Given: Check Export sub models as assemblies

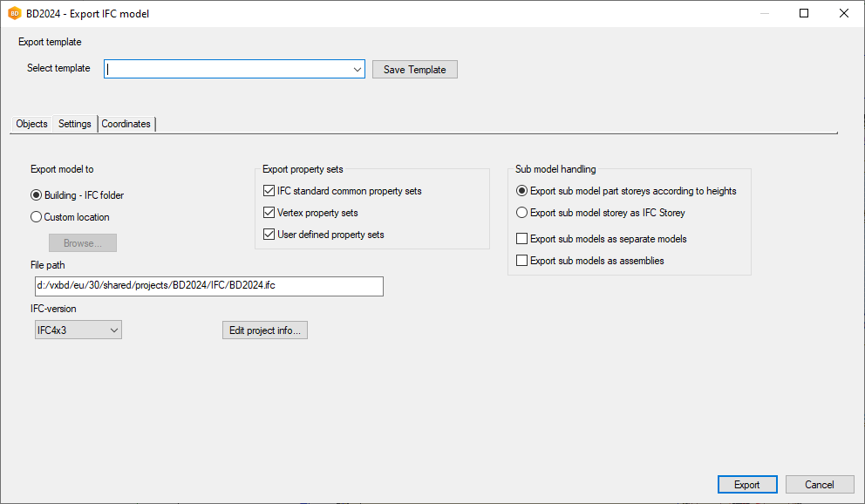Looking at the screenshot, I should [522, 261].
